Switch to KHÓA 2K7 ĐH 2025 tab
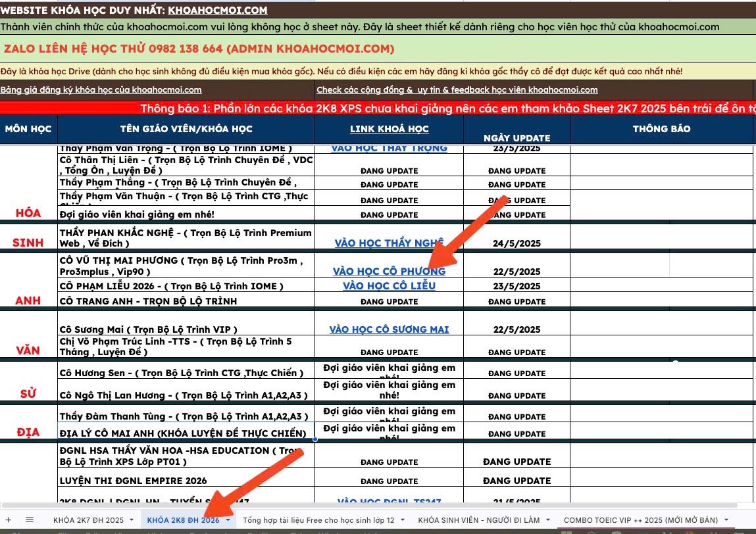 pos(88,520)
